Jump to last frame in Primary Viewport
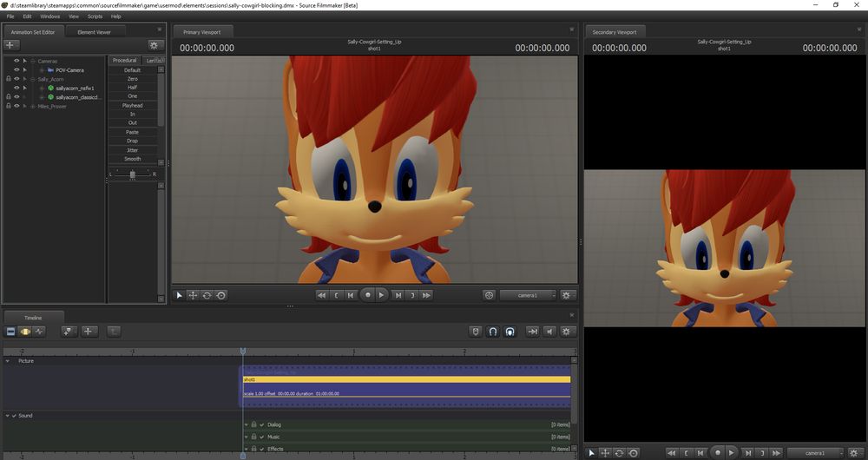The image size is (868, 460). point(426,296)
